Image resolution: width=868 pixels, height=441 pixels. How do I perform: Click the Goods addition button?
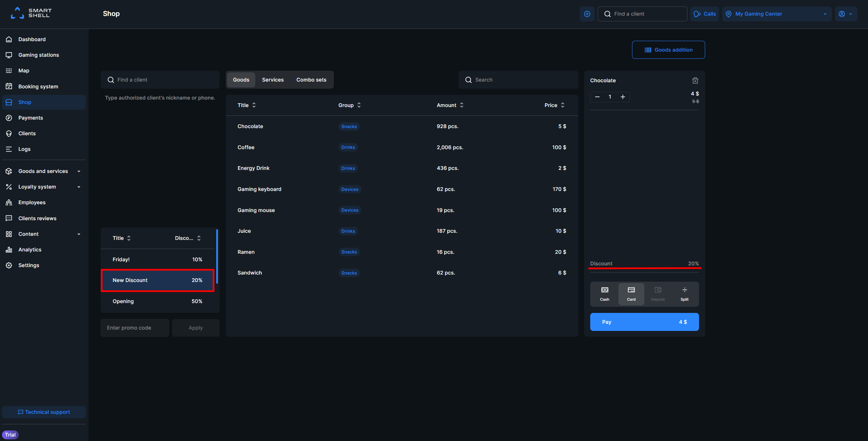(668, 50)
